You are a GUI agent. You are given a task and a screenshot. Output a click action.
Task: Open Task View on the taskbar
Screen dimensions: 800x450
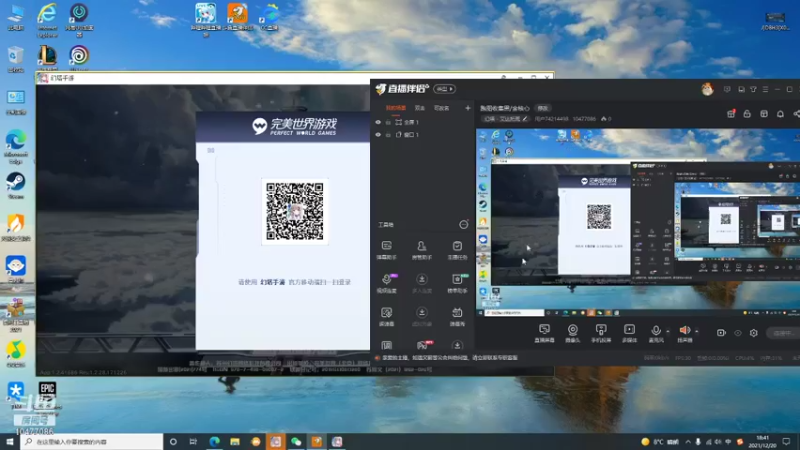[193, 442]
